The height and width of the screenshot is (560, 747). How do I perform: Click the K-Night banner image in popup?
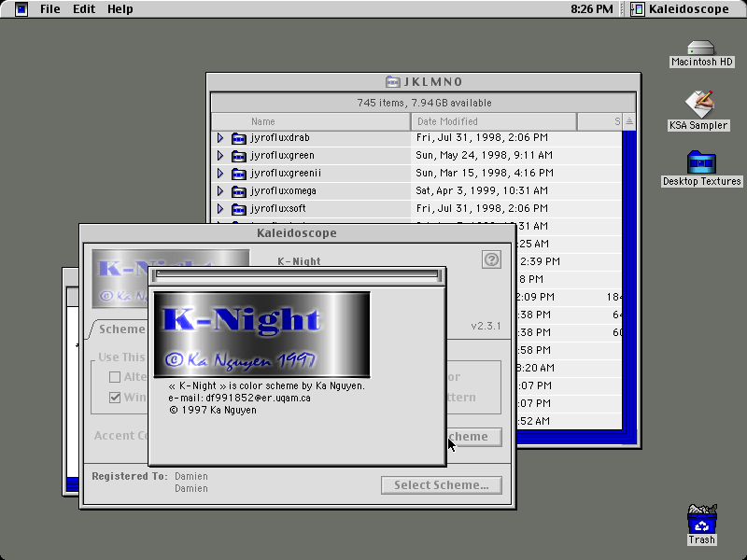click(x=261, y=335)
